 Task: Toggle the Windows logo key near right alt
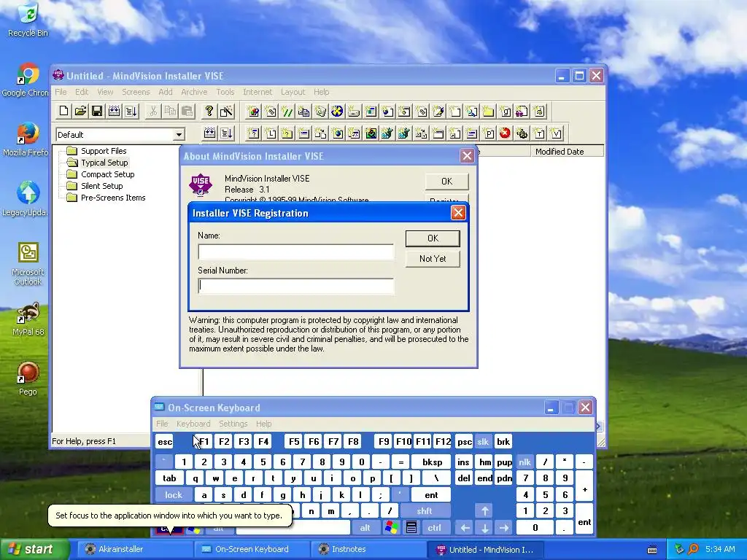(x=392, y=528)
